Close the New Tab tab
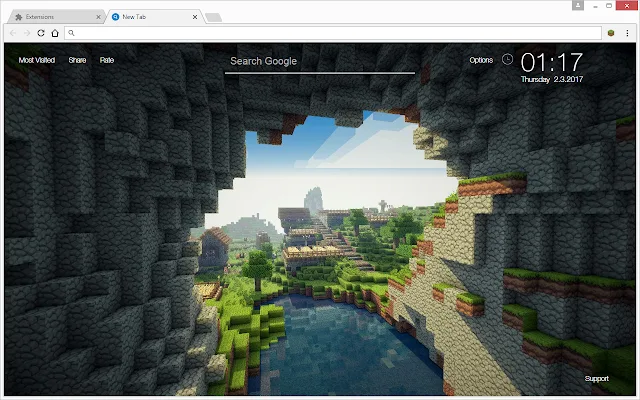Screen dimensions: 640x400 [195, 17]
